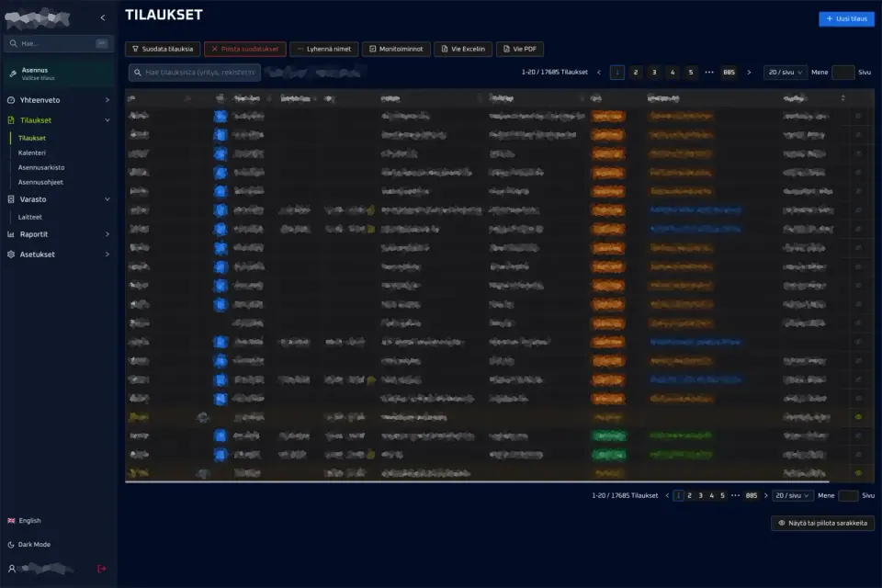882x588 pixels.
Task: Collapse the Varasto section
Action: [x=59, y=199]
